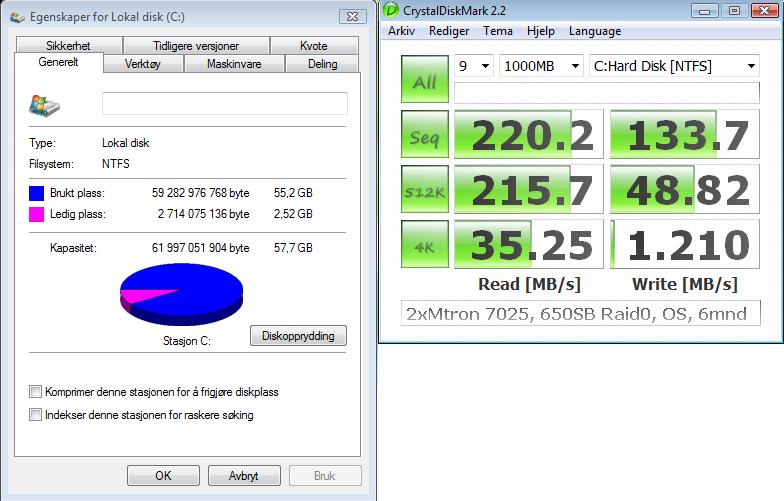Switch to the Verktøy tab

(143, 64)
